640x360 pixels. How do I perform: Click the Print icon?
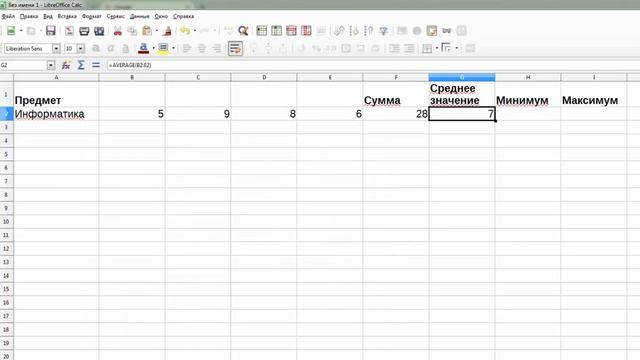click(x=84, y=31)
